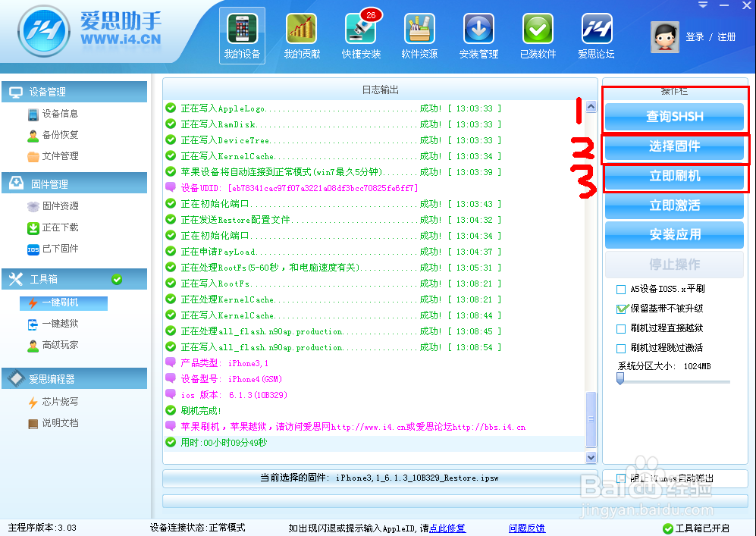Image resolution: width=756 pixels, height=536 pixels.
Task: Adjust the 系统分区大小 partition size slider
Action: (619, 378)
